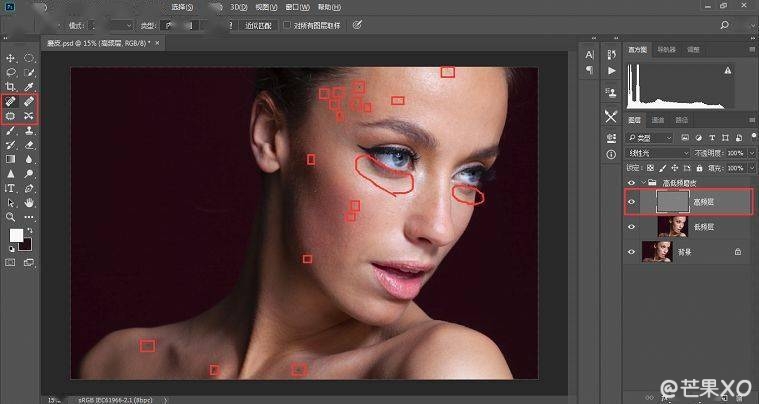Open the Clone Source panel icon

click(611, 92)
